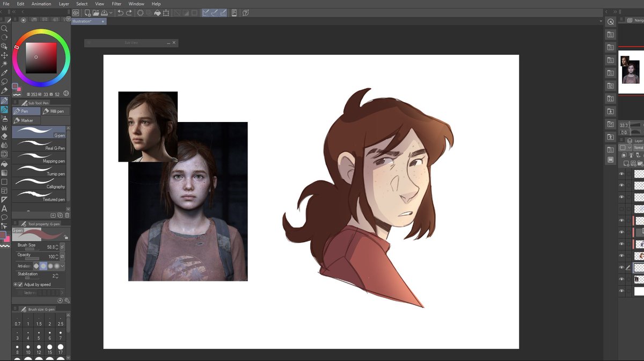This screenshot has height=361, width=644.
Task: Pick brush size preset 2.5
Action: pyautogui.click(x=60, y=321)
